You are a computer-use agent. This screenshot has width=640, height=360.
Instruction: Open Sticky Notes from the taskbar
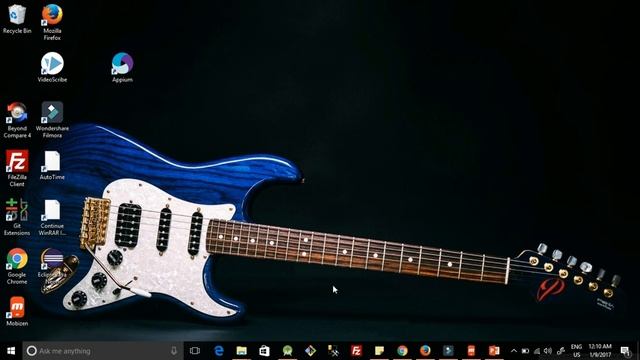tap(379, 351)
